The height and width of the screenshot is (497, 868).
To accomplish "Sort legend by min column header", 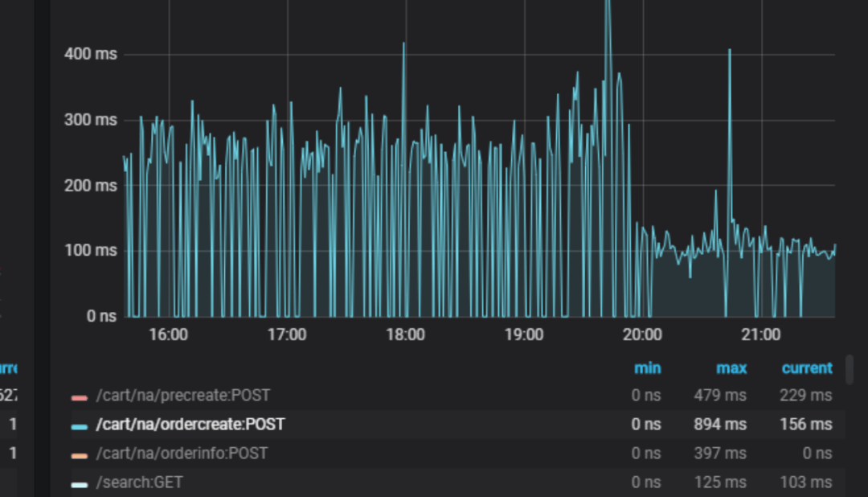I will tap(647, 368).
